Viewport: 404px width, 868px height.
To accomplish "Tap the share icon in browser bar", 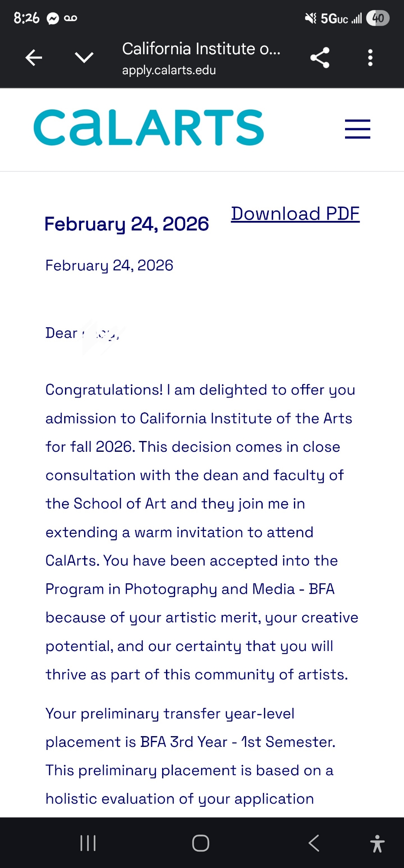I will click(320, 57).
